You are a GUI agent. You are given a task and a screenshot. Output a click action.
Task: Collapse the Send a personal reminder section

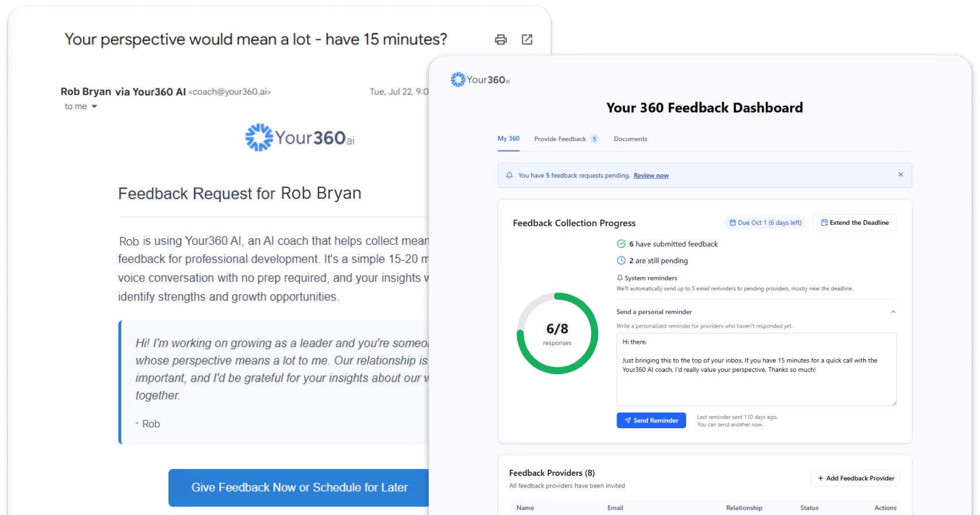[893, 312]
